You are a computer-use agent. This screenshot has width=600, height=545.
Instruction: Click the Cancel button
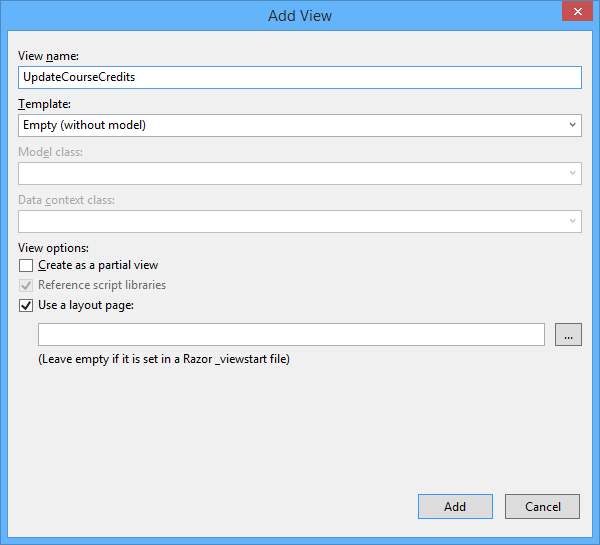click(x=542, y=507)
